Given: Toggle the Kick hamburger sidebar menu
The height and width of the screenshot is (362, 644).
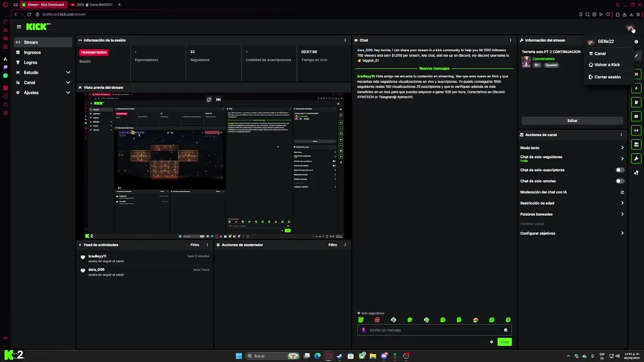Looking at the screenshot, I should pyautogui.click(x=19, y=27).
